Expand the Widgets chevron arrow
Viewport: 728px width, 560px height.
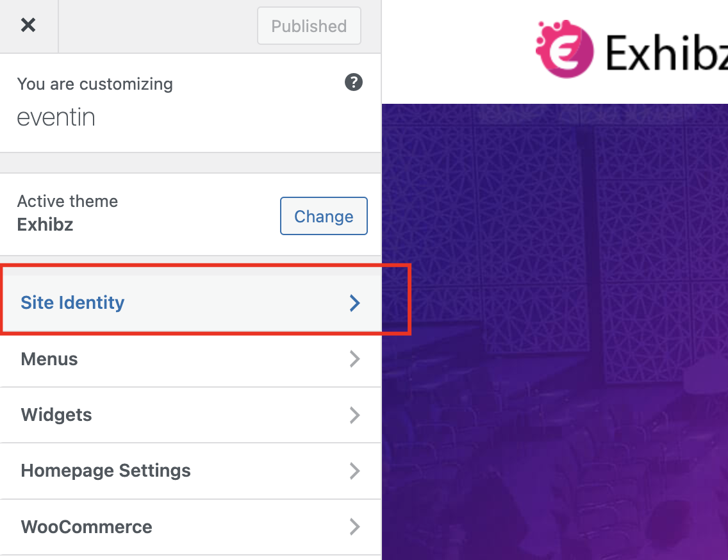[x=355, y=415]
